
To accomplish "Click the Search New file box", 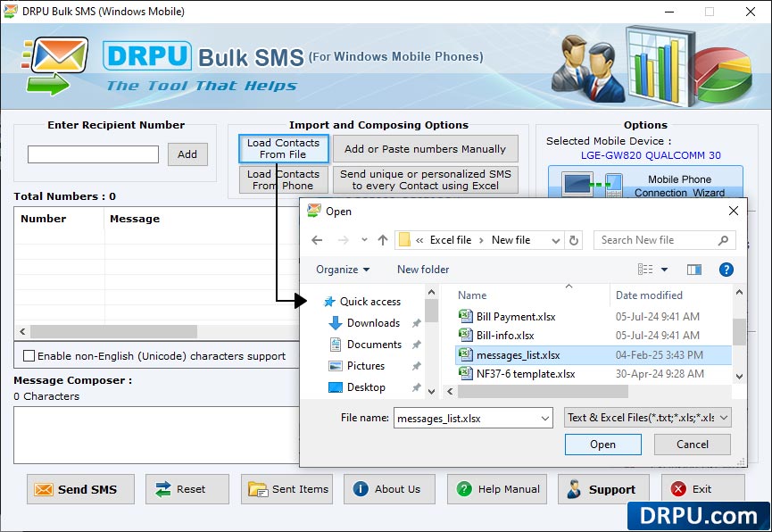I will click(x=665, y=240).
